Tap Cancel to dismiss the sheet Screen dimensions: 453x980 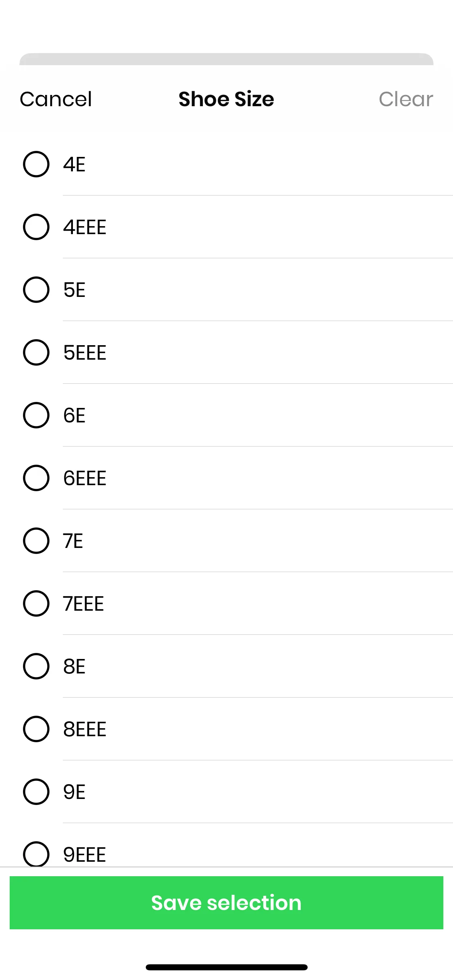(56, 99)
